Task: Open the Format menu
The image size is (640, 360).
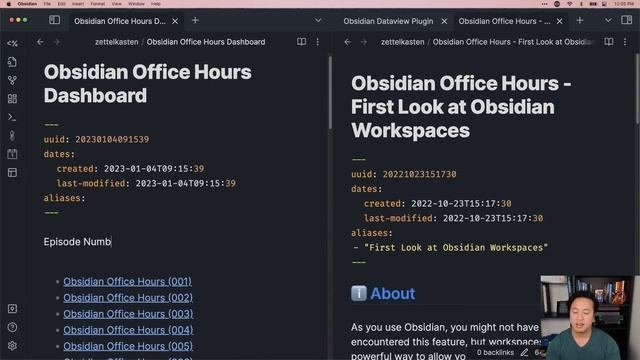Action: tap(98, 4)
